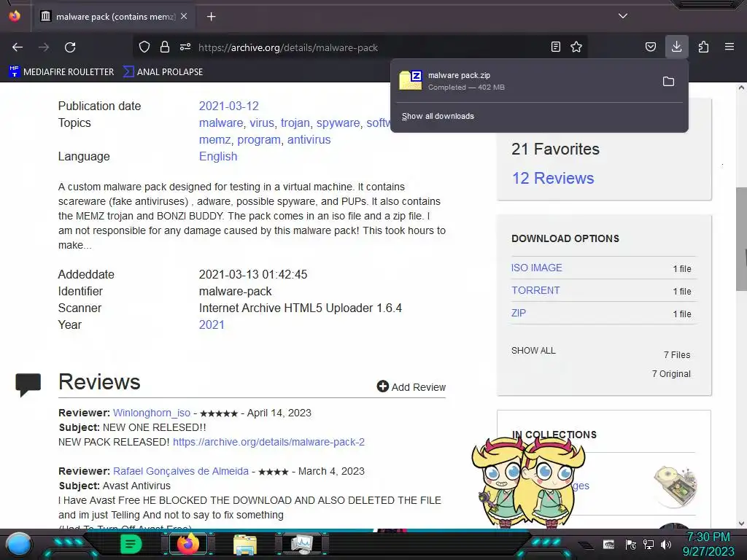
Task: Download the TORRENT option
Action: pyautogui.click(x=535, y=290)
